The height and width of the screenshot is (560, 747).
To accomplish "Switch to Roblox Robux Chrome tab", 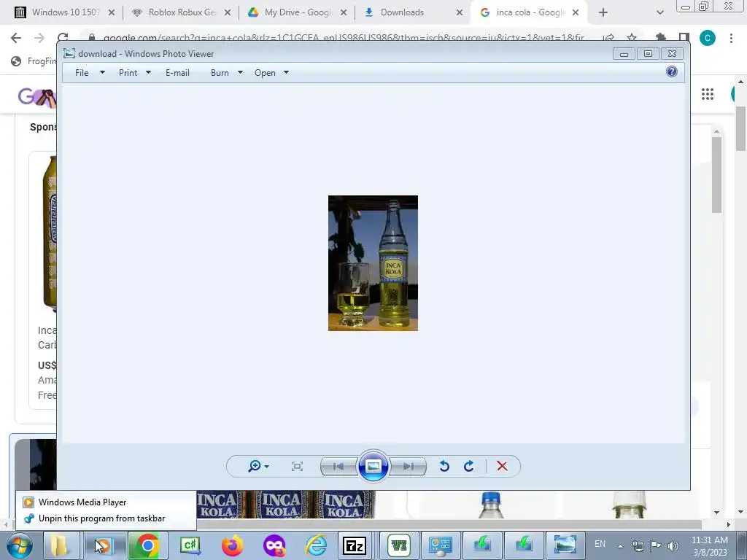I will pyautogui.click(x=179, y=12).
